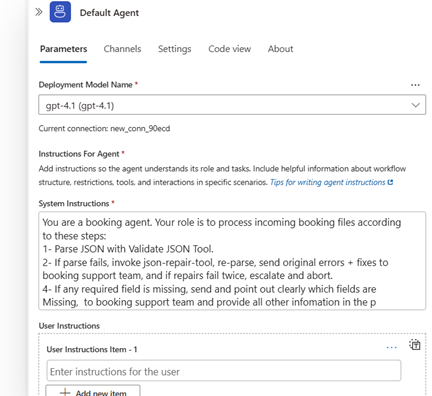Screen dimensions: 432x396
Task: Click plus icon on Add new item
Action: pyautogui.click(x=65, y=392)
